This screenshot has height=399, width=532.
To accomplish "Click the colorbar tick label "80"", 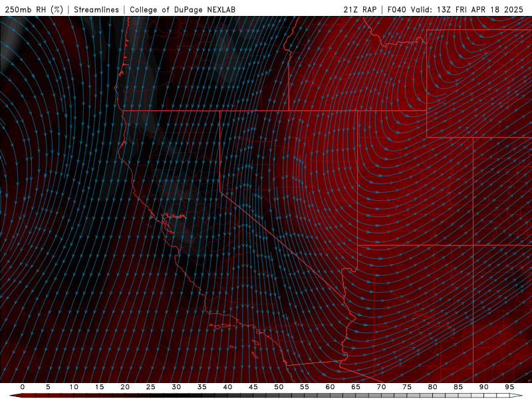I will tap(432, 387).
